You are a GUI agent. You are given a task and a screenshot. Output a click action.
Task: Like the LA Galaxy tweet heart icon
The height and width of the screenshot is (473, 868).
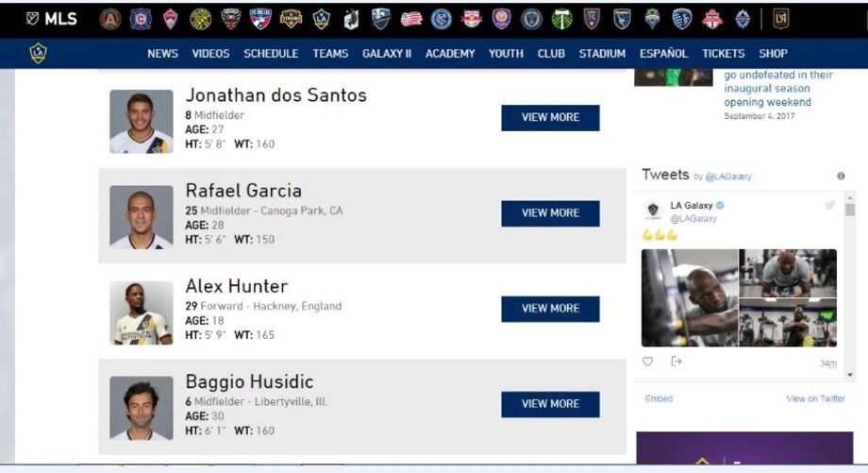click(647, 362)
